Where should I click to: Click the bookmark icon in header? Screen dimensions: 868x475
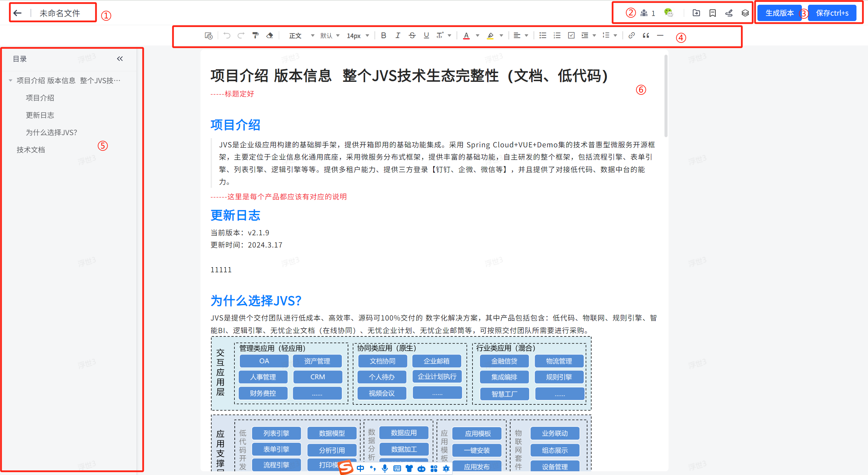[712, 13]
